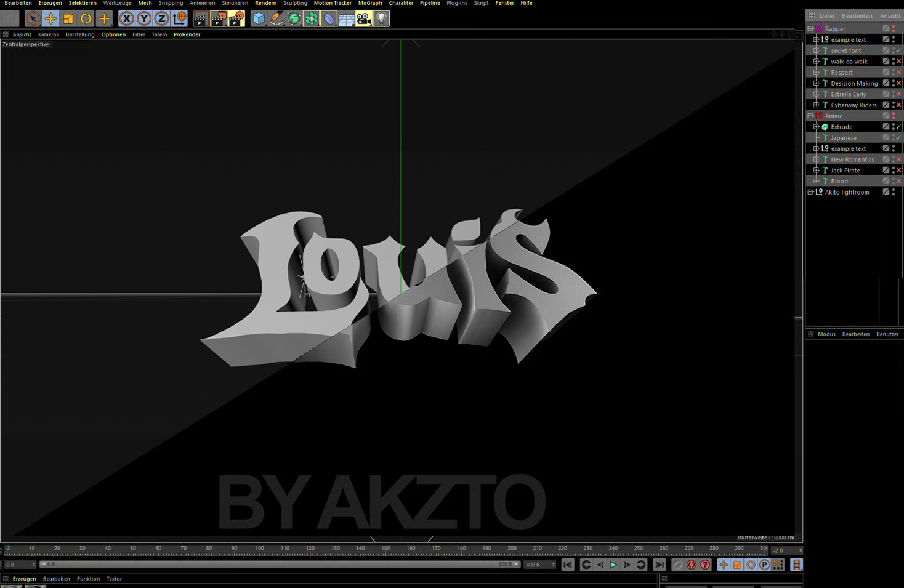Activate the Rotate tool in top toolbar
The image size is (904, 588).
(86, 18)
